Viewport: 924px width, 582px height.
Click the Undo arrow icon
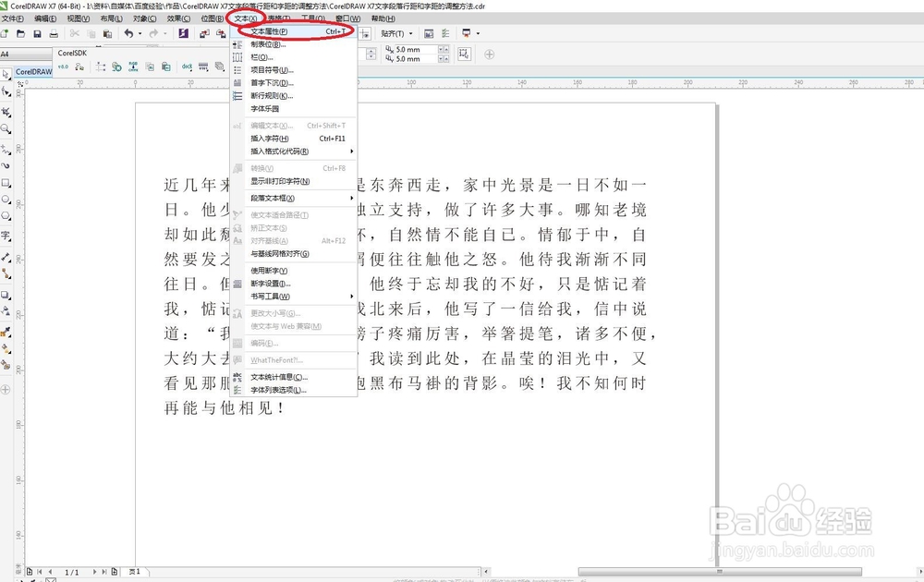click(128, 33)
